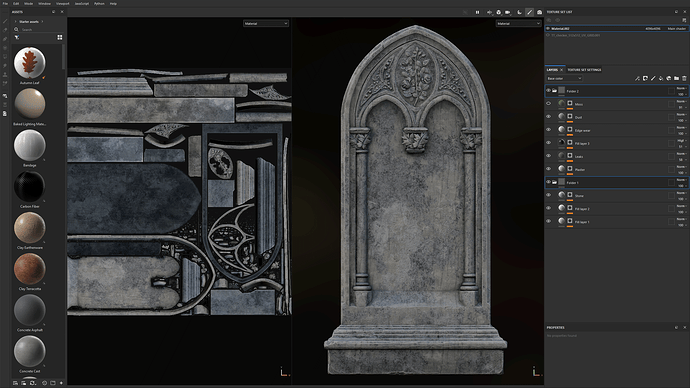Select Material.002 texture set row

coord(617,29)
